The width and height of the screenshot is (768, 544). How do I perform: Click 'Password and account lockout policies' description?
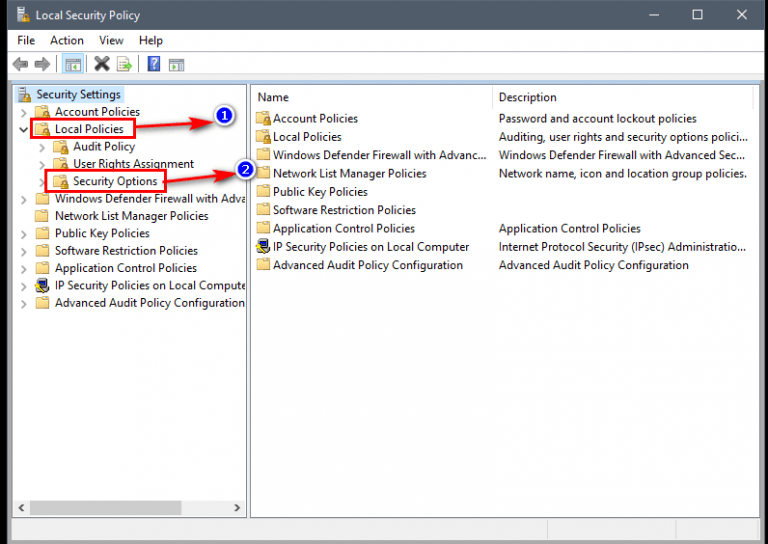598,118
